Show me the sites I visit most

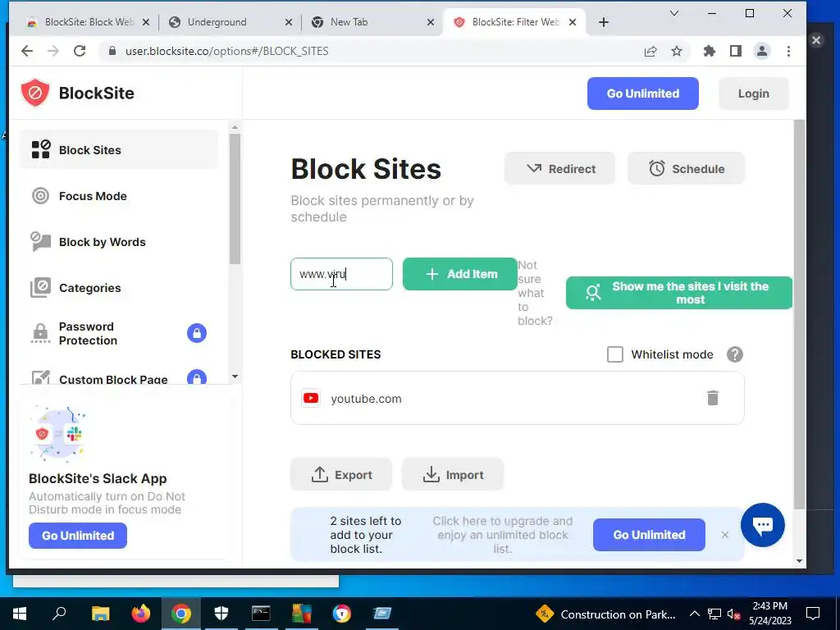[679, 293]
